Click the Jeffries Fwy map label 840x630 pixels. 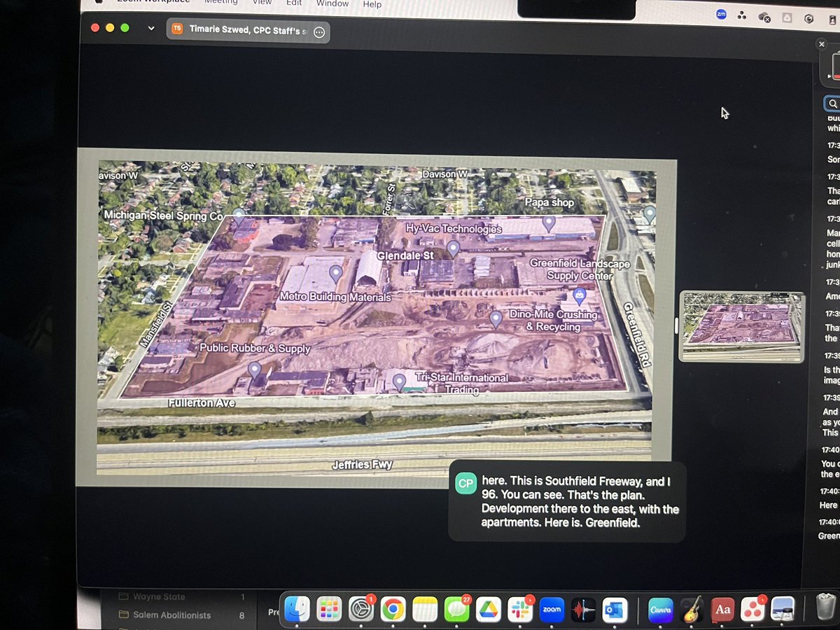tap(362, 464)
